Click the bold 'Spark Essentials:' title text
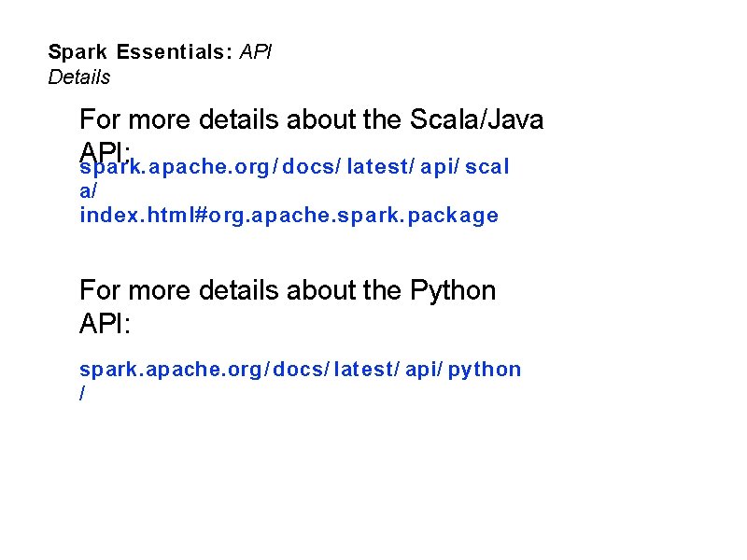 140,51
